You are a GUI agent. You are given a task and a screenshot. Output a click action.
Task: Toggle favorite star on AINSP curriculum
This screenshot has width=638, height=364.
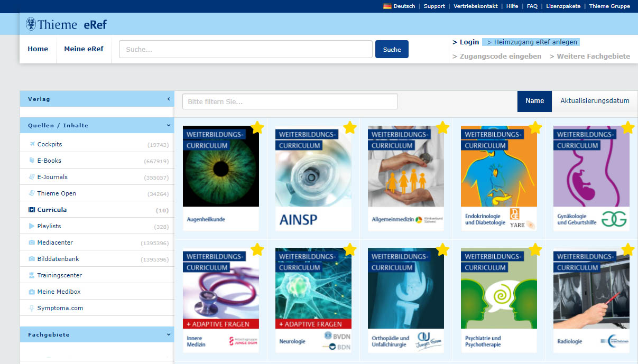coord(350,127)
